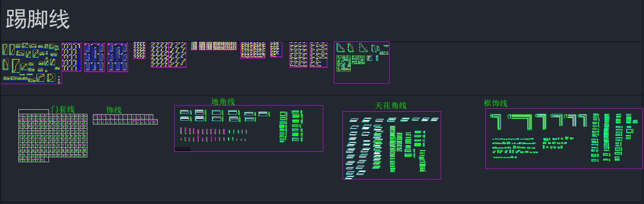Select the 框饰线 heading

[x=495, y=103]
